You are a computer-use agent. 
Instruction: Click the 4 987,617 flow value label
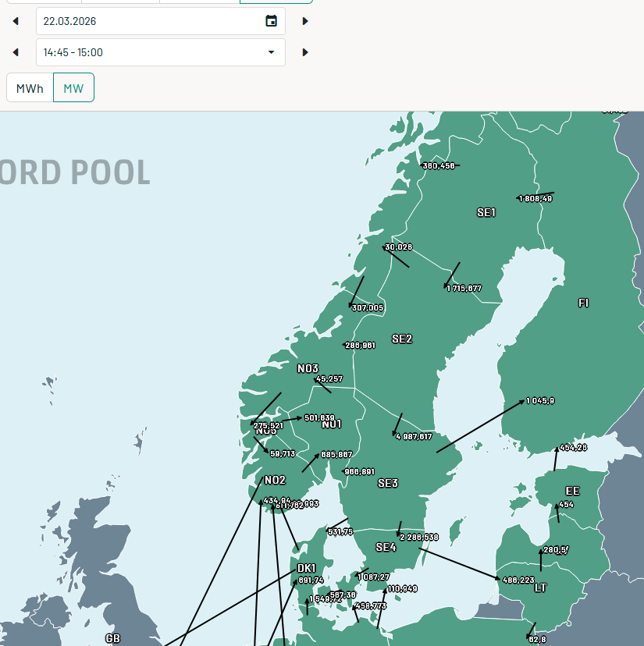[415, 436]
